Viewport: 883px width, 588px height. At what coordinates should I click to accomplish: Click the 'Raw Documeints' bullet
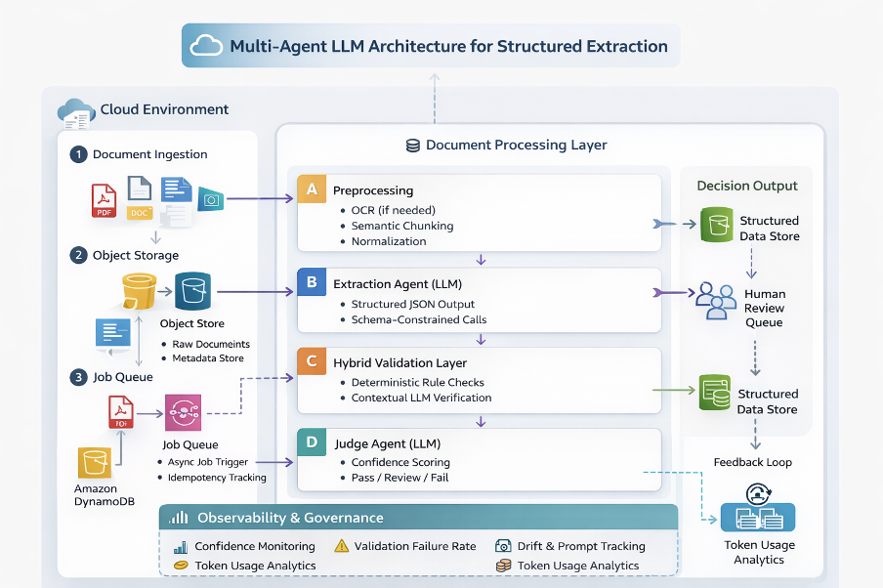[x=211, y=344]
